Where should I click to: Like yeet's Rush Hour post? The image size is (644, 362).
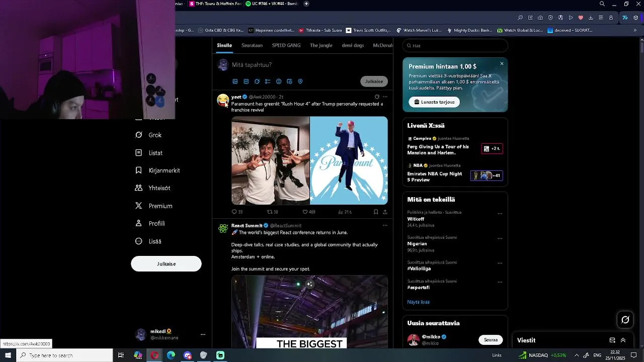309,212
